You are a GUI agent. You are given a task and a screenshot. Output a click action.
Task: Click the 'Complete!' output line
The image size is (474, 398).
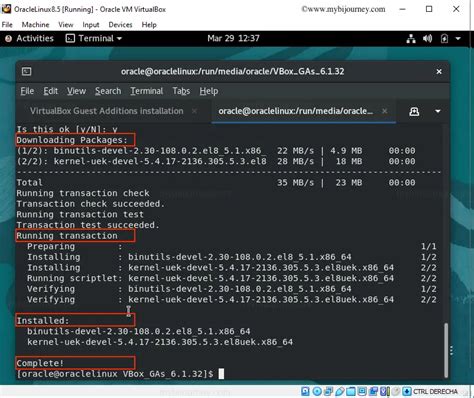[x=40, y=363]
